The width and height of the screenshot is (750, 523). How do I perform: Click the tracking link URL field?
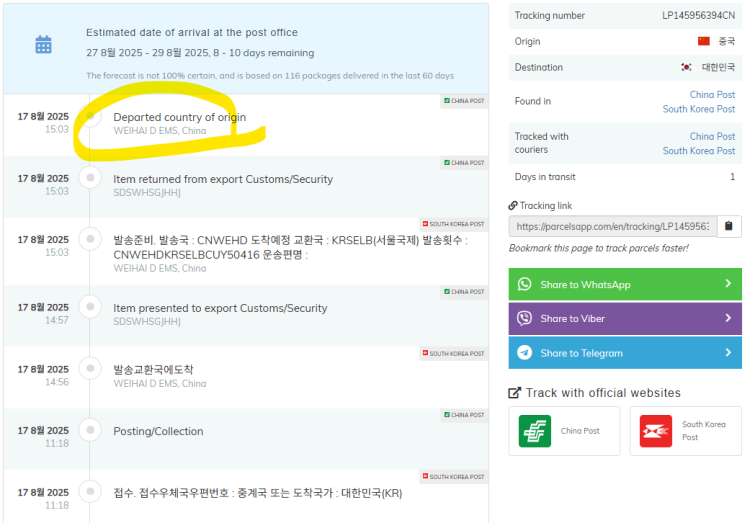613,226
